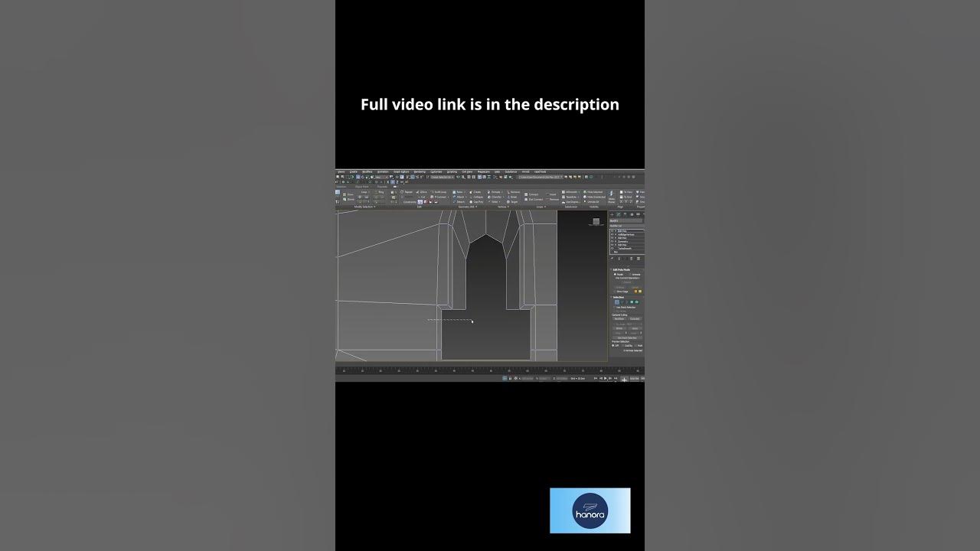
Task: Open Constraints options in ribbon Edit panel
Action: click(410, 202)
